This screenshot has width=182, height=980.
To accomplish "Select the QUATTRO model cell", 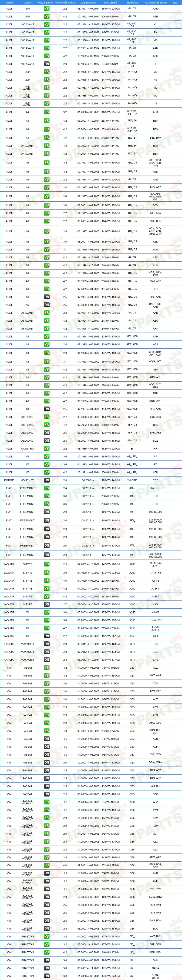I will click(x=27, y=449).
